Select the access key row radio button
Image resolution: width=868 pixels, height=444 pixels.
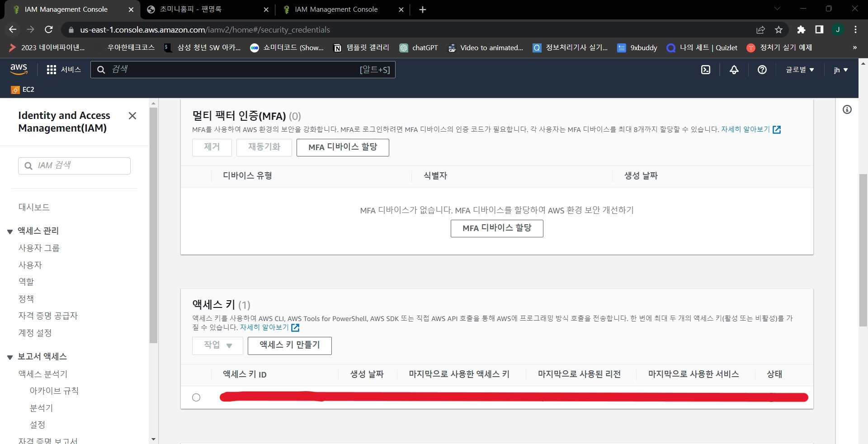[x=196, y=397]
